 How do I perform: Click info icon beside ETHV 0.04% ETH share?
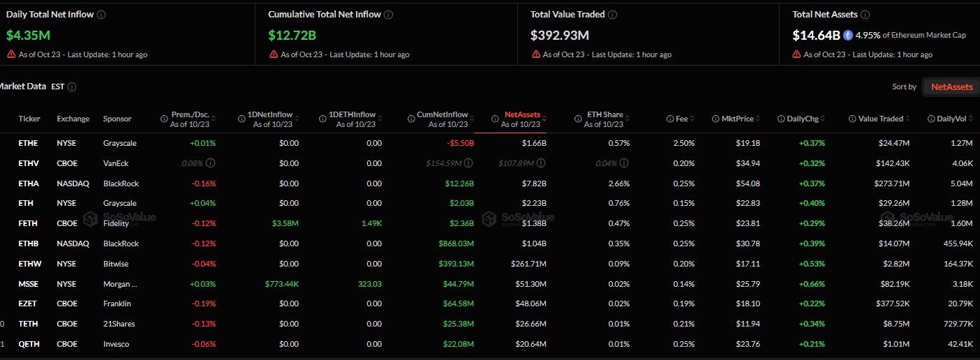[625, 163]
